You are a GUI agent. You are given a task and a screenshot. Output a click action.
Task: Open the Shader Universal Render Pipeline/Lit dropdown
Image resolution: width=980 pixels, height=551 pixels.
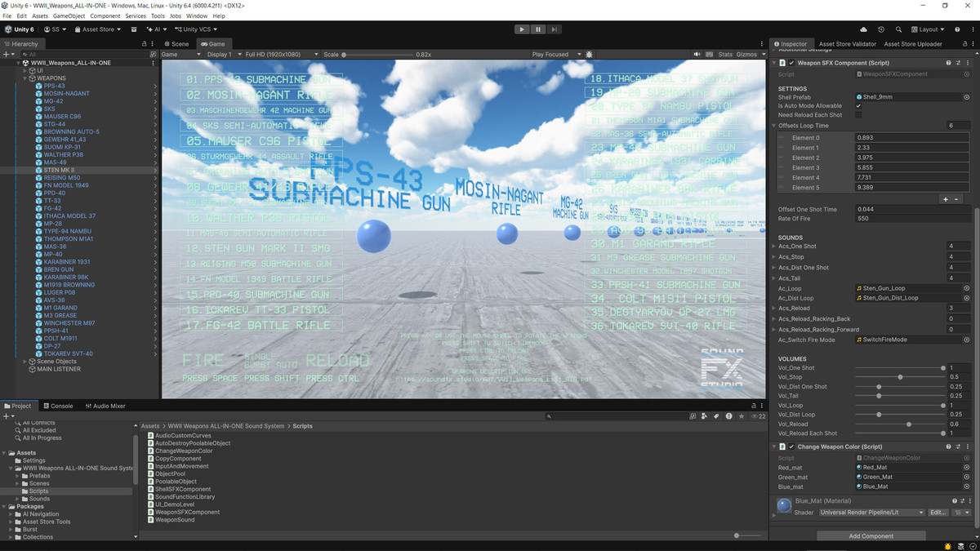[871, 513]
